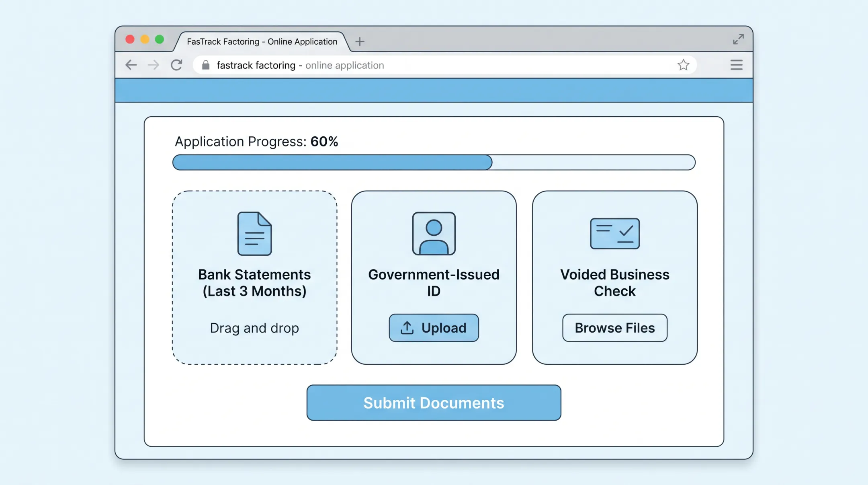Open the hamburger menu in the browser toolbar
Screen dimensions: 868x485
tap(736, 65)
